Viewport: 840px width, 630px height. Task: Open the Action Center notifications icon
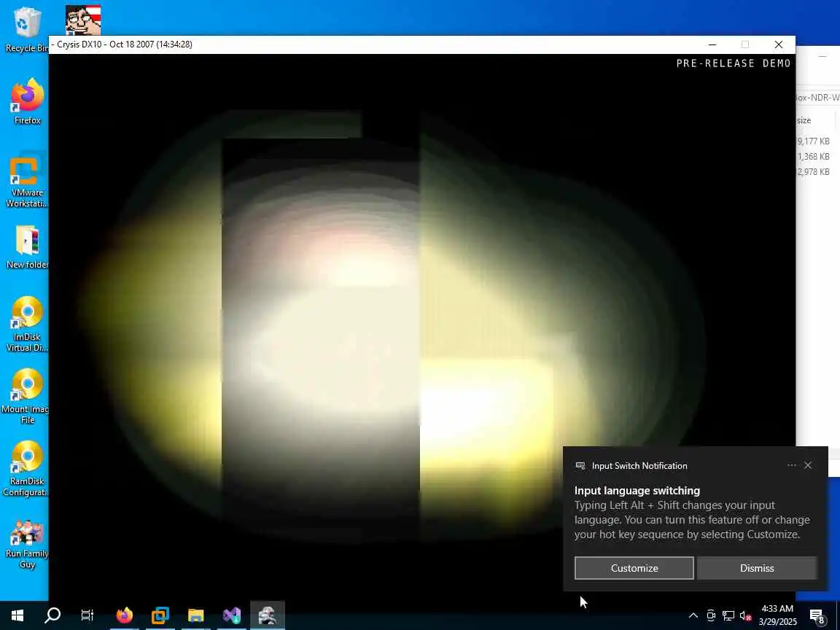[x=817, y=615]
